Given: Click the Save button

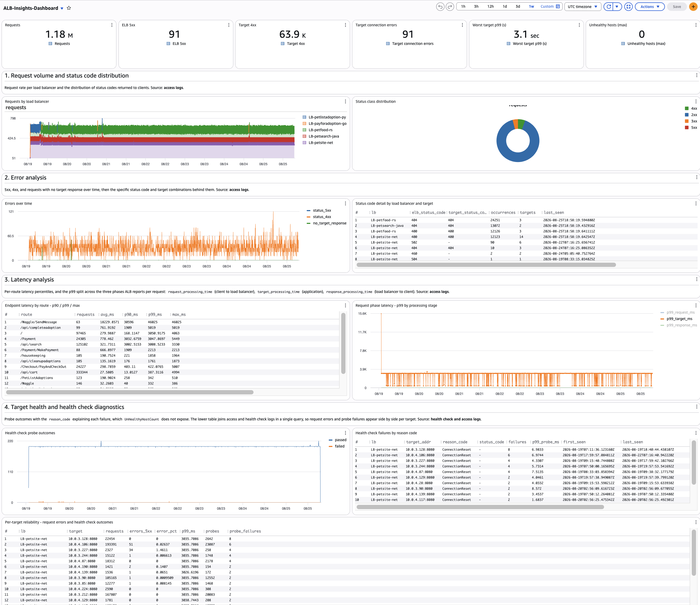Looking at the screenshot, I should [677, 6].
